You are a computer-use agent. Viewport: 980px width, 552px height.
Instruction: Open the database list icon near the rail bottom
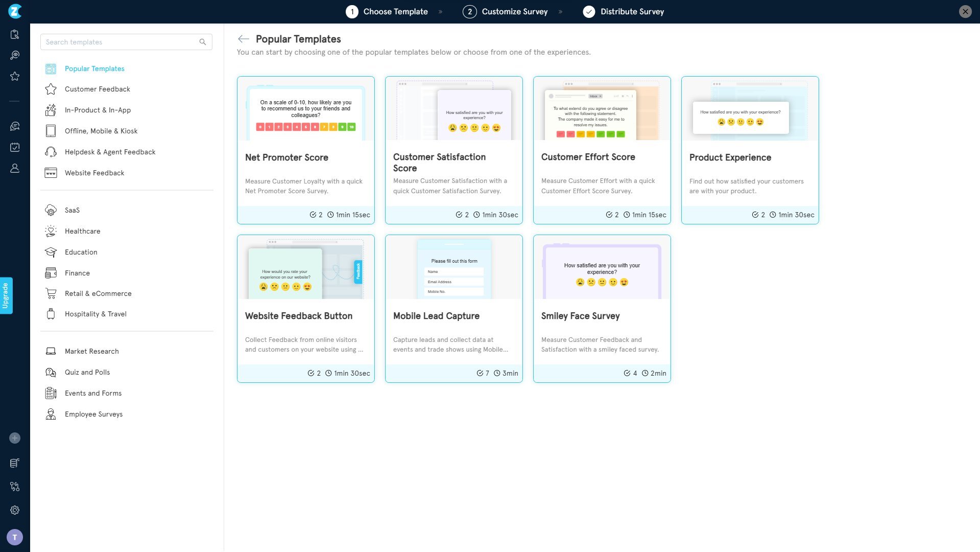15,463
